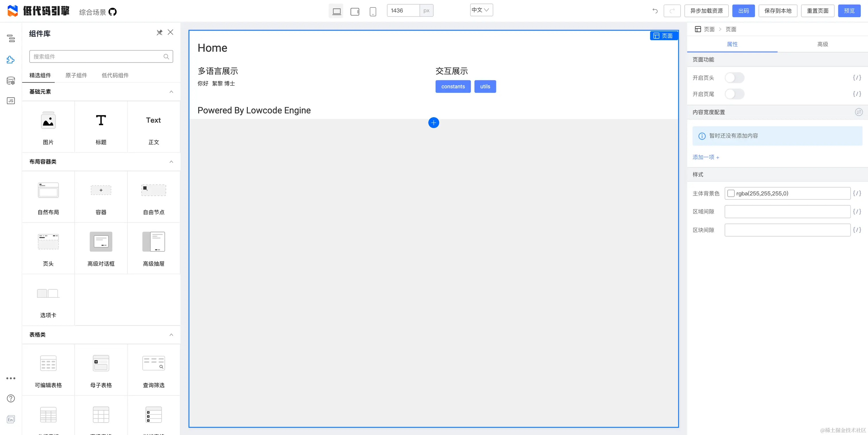Select the 母子表格 component
The height and width of the screenshot is (435, 868).
pos(101,370)
